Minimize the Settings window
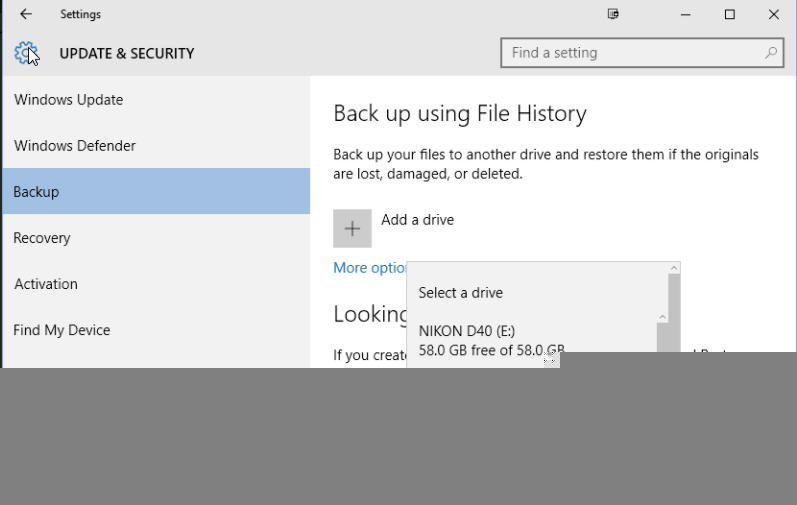The image size is (797, 505). click(x=686, y=14)
